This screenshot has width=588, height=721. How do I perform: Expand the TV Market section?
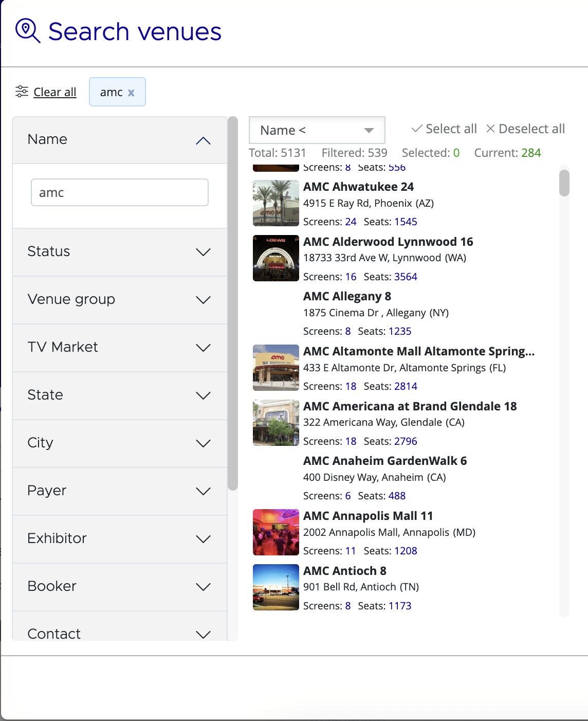coord(204,347)
